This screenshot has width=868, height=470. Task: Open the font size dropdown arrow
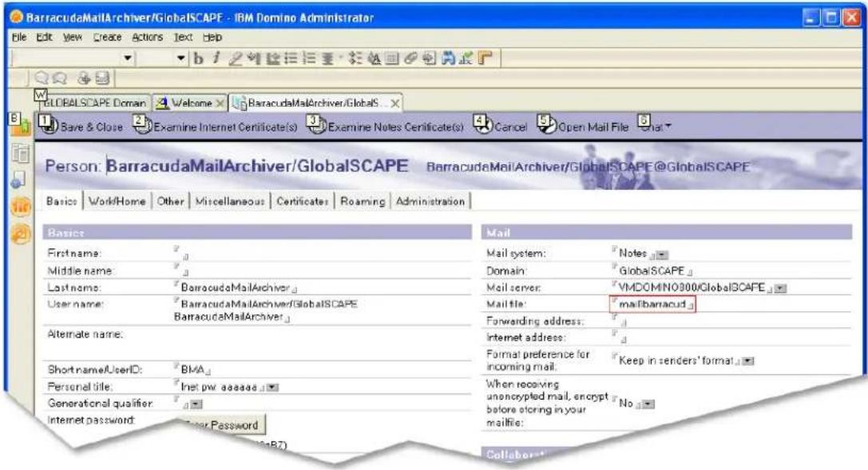tap(180, 58)
